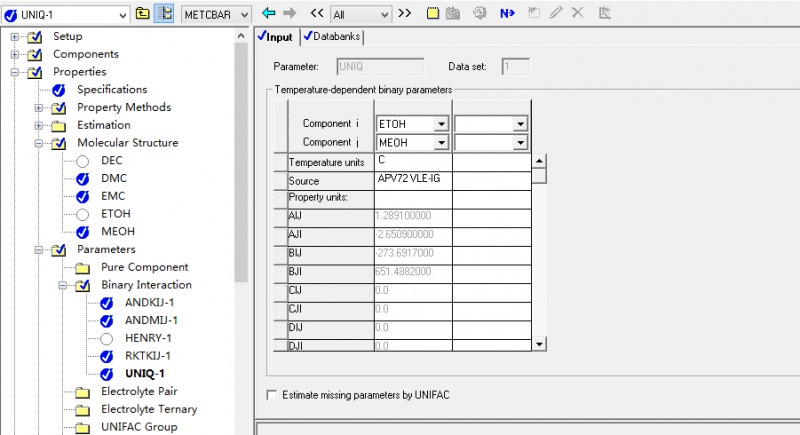The width and height of the screenshot is (800, 435).
Task: Click parameter table scroll up arrow
Action: coord(539,161)
